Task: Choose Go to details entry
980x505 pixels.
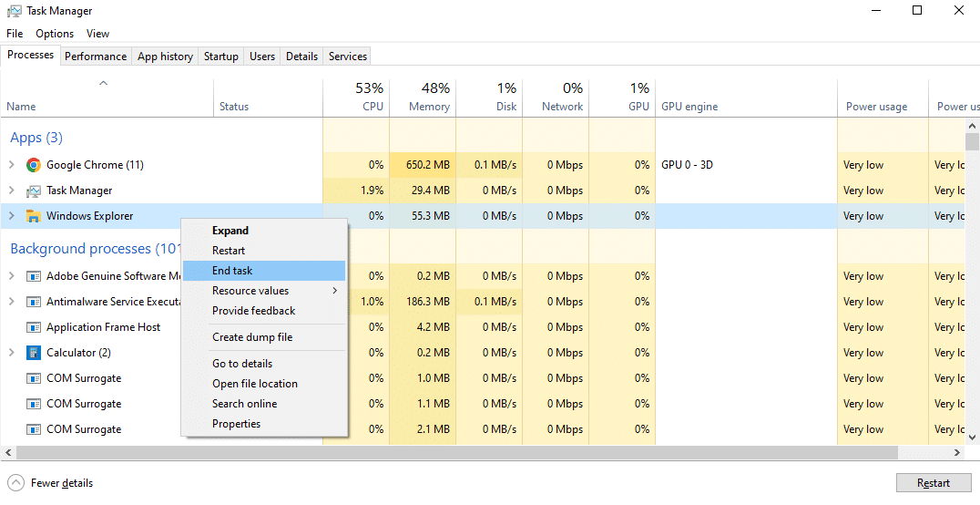Action: click(264, 364)
